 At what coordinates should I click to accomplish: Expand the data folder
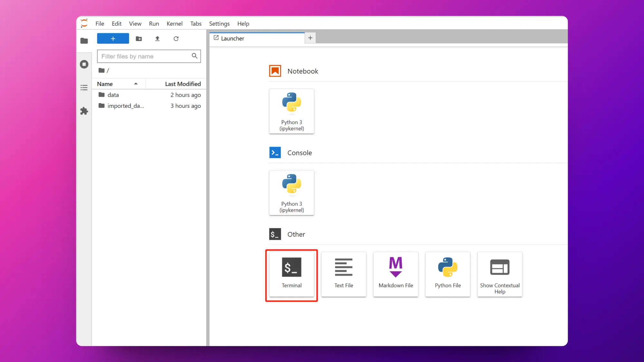click(x=113, y=94)
